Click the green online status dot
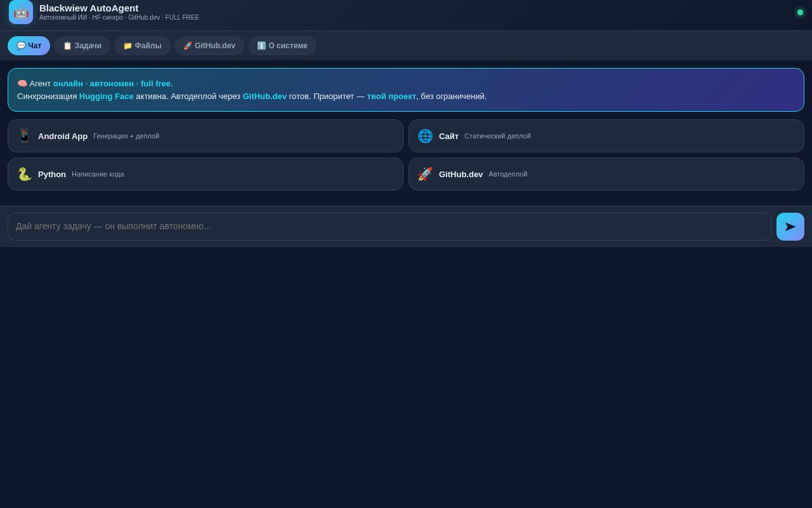This screenshot has width=812, height=508. coord(801,12)
